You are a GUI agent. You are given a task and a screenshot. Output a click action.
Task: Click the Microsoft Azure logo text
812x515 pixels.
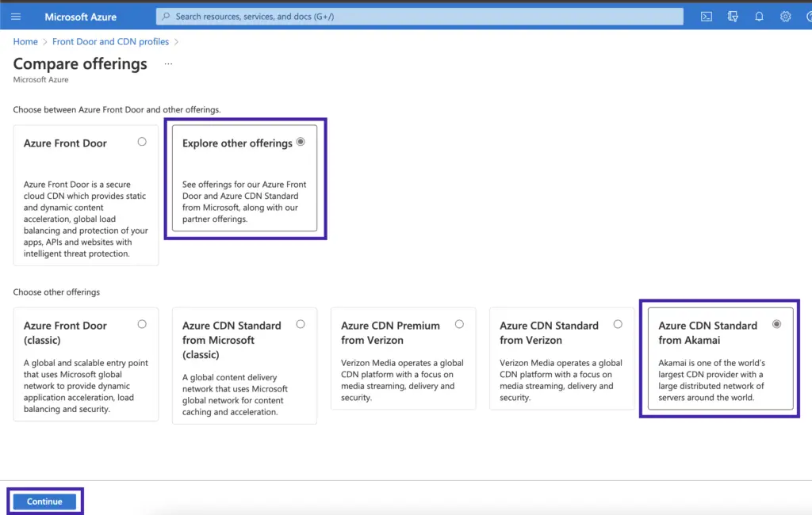[80, 17]
